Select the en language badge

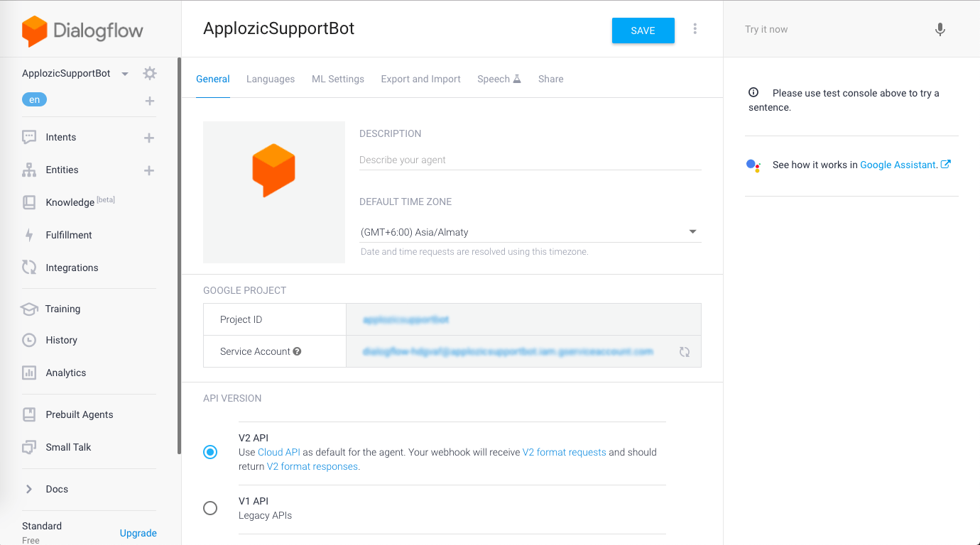click(x=34, y=100)
